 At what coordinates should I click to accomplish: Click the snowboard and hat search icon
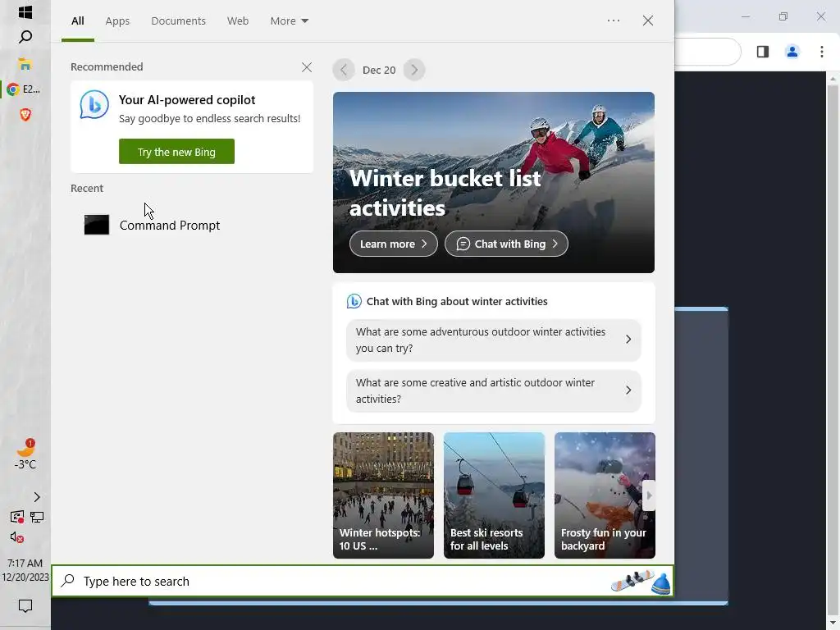point(641,582)
